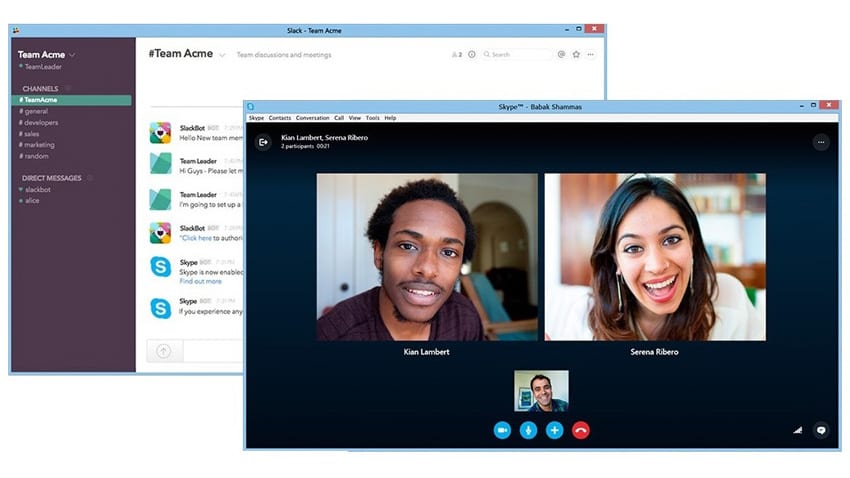Click the leave-call view icon beside participant names
Image resolution: width=850 pixels, height=478 pixels.
pyautogui.click(x=263, y=142)
